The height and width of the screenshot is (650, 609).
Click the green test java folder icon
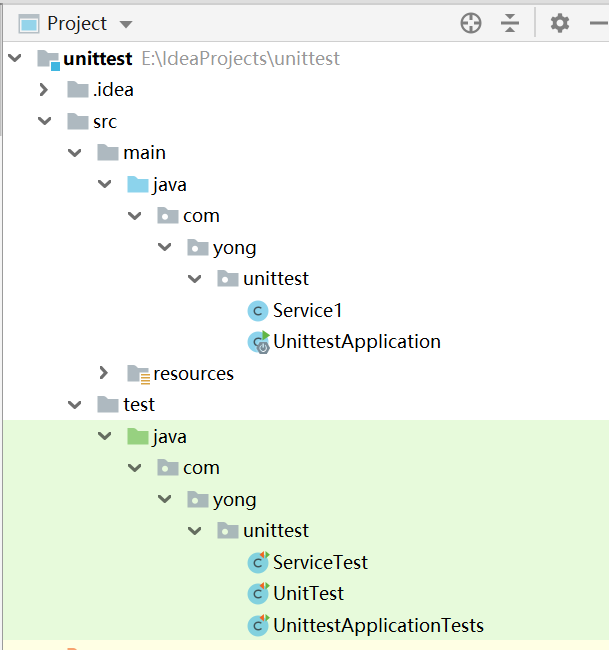tap(138, 437)
